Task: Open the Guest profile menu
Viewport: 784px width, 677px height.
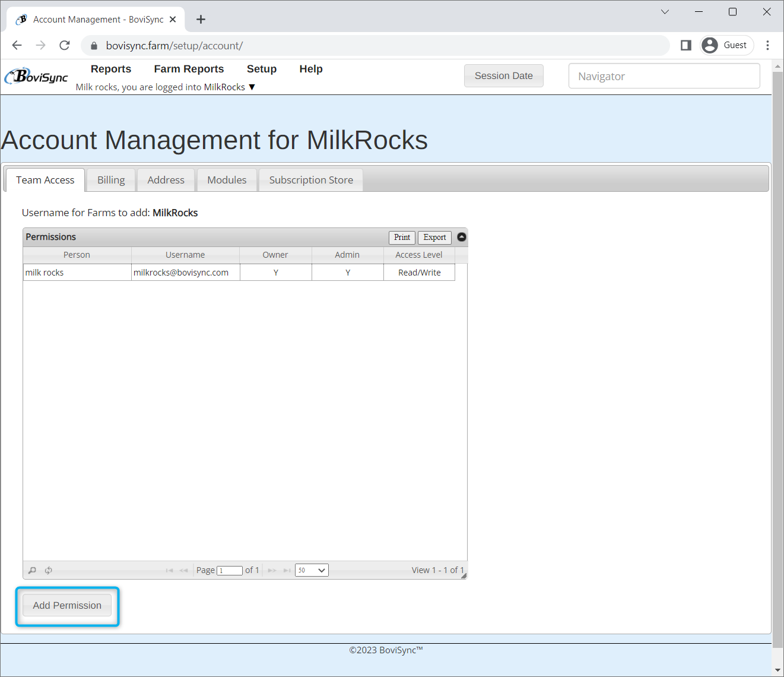Action: pos(727,45)
